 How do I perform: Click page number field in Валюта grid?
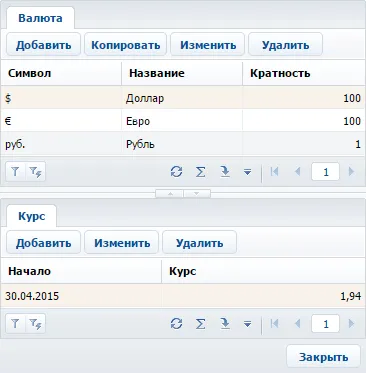(325, 172)
